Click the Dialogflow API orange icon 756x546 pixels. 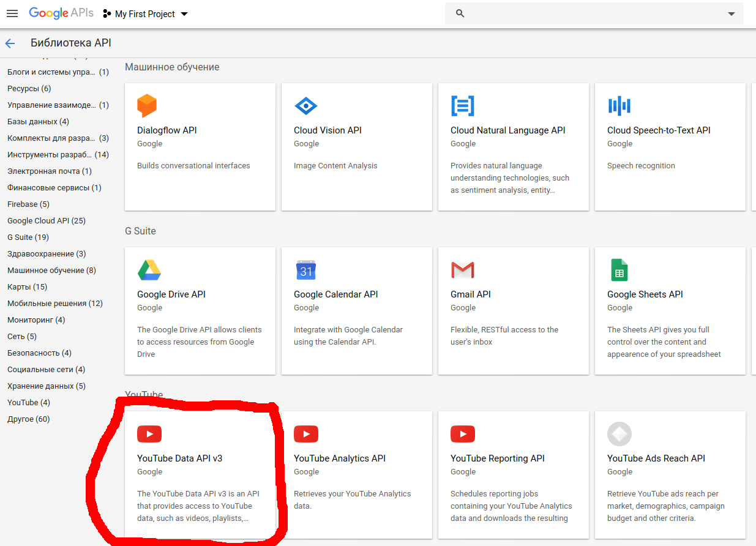click(x=147, y=106)
